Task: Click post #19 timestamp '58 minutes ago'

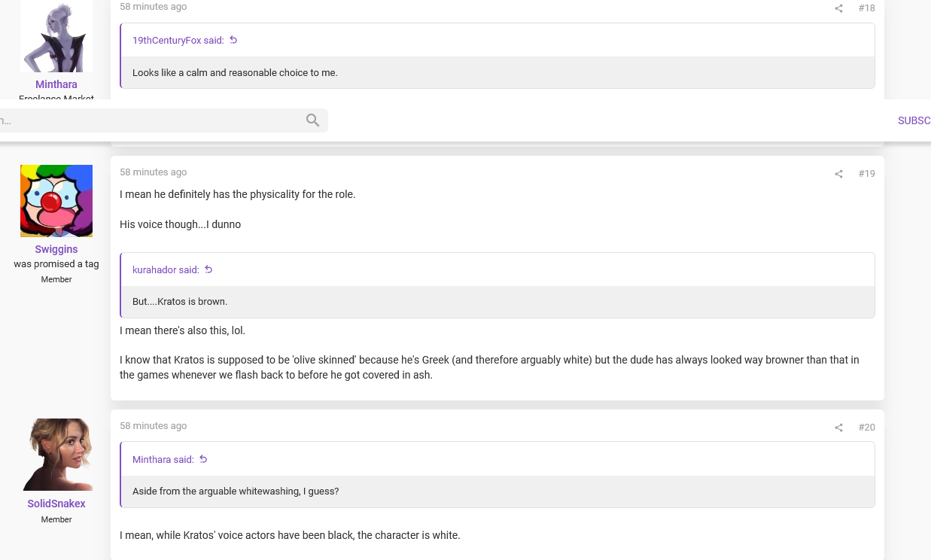Action: point(154,172)
